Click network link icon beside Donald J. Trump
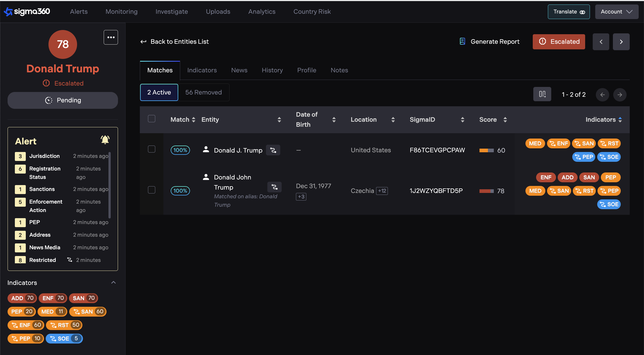 click(273, 150)
